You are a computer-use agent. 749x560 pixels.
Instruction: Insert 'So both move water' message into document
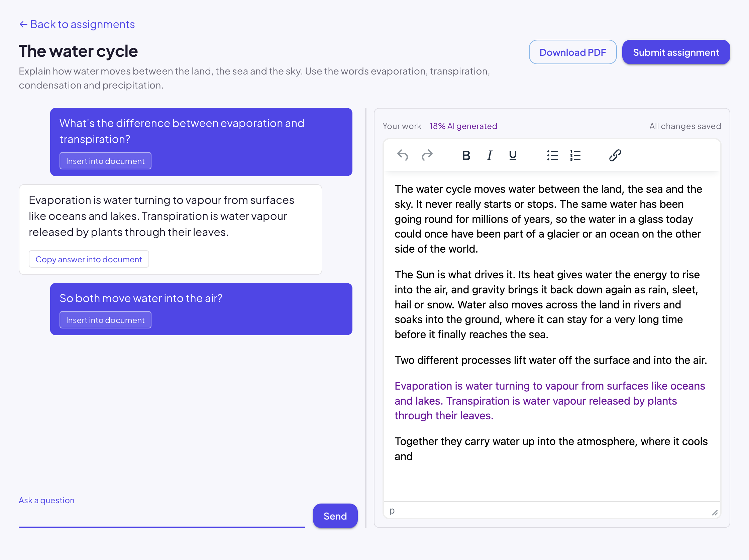[x=105, y=320]
